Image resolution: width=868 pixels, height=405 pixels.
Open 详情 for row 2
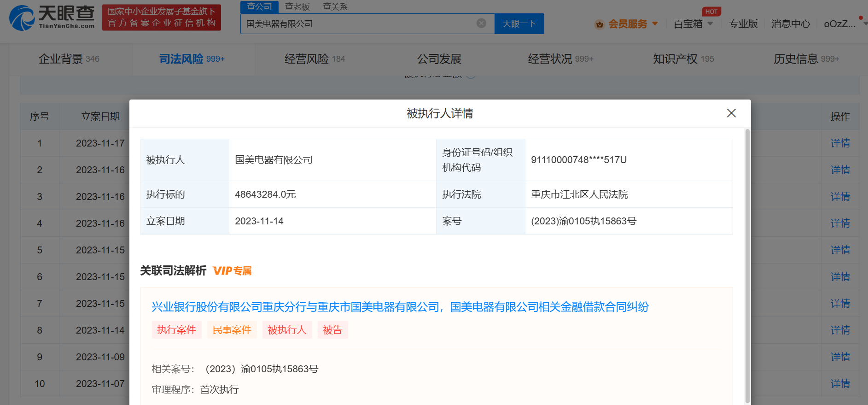pos(840,170)
